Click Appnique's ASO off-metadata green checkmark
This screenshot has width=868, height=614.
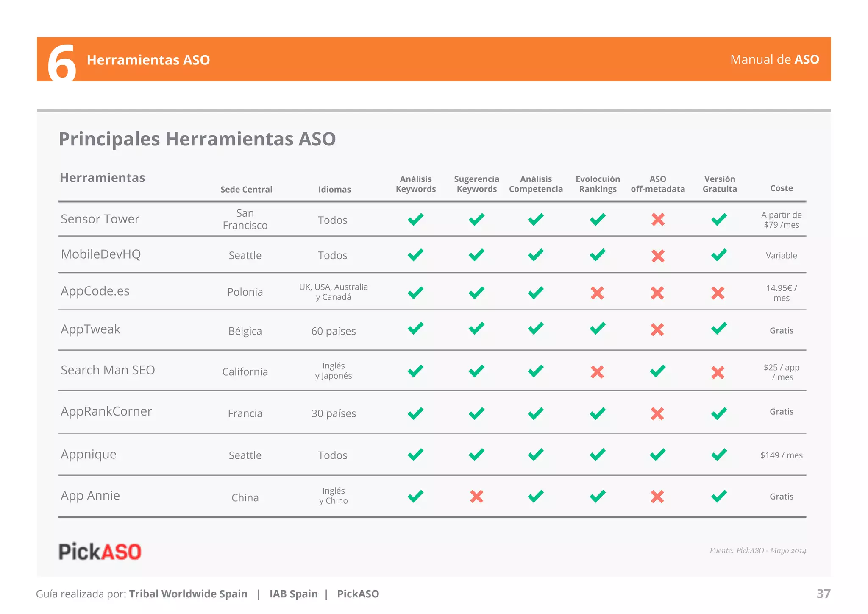[x=657, y=455]
